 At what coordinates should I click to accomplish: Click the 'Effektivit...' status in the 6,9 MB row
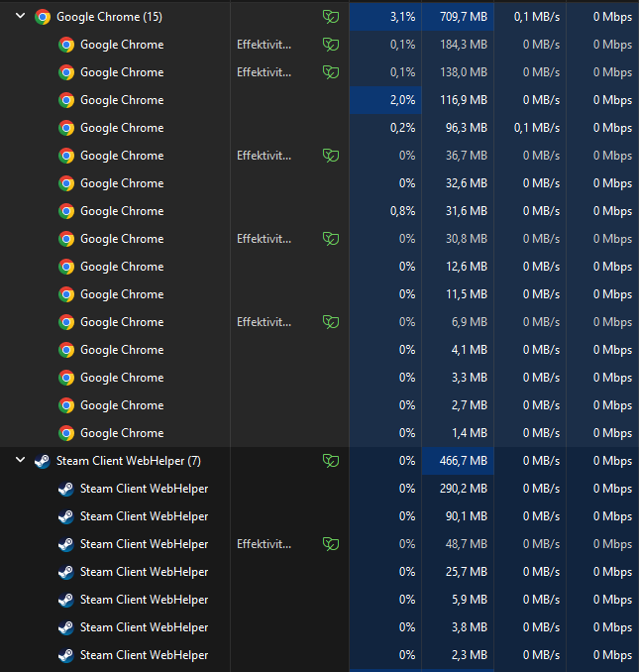(264, 322)
